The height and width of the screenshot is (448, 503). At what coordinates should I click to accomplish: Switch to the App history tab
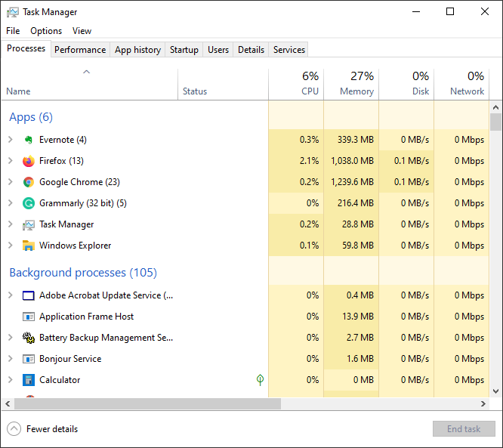coord(137,50)
